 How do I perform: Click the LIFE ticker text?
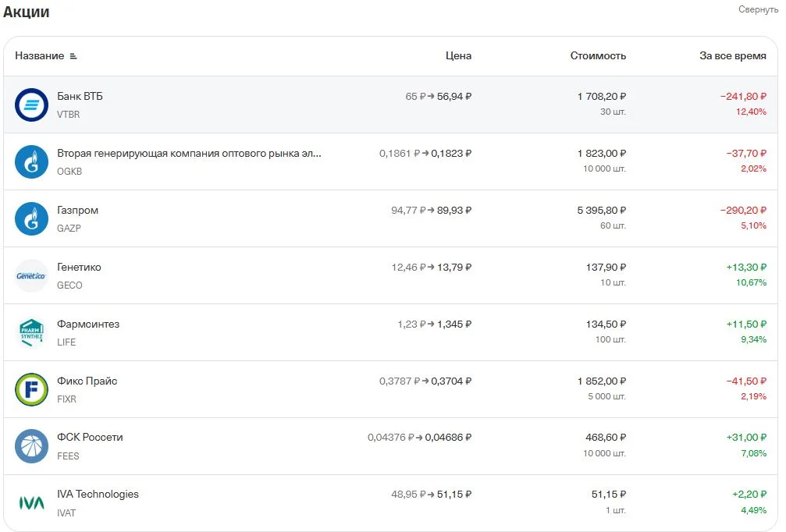point(66,342)
